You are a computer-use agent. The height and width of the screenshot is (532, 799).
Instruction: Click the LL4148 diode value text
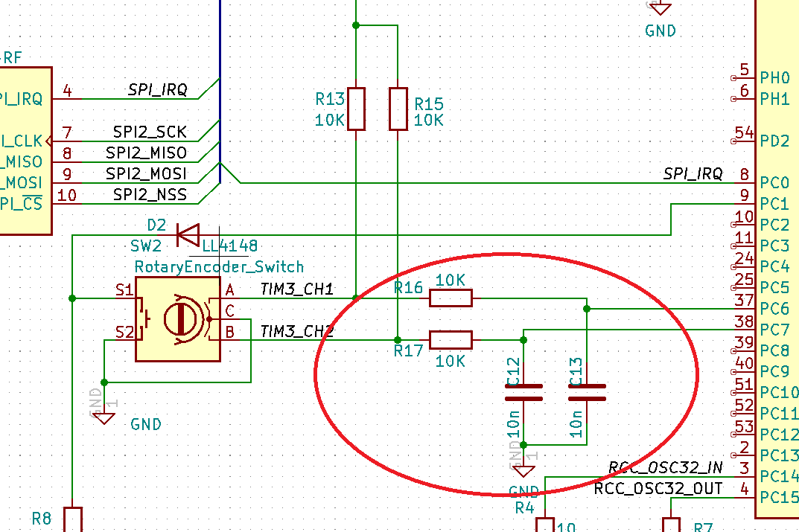230,246
